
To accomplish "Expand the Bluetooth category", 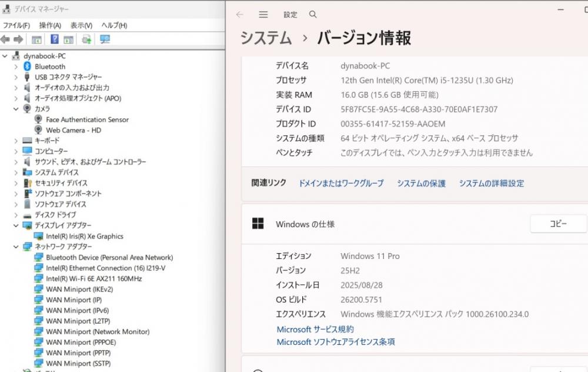I will coord(16,67).
